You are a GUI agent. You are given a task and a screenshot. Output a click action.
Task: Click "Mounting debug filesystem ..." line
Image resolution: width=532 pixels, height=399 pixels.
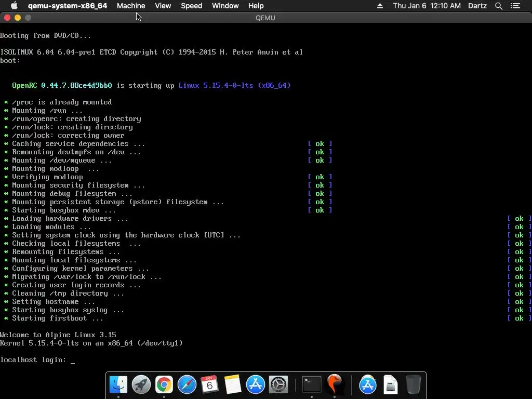[x=72, y=194]
